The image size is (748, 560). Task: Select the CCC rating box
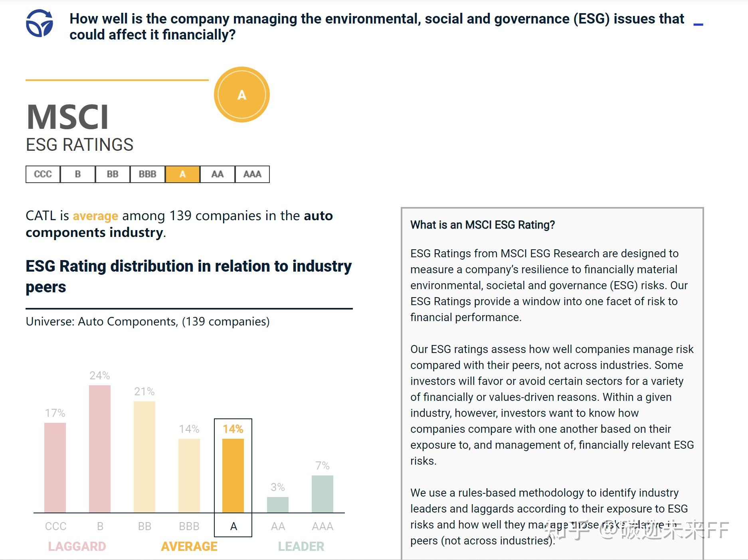point(43,174)
